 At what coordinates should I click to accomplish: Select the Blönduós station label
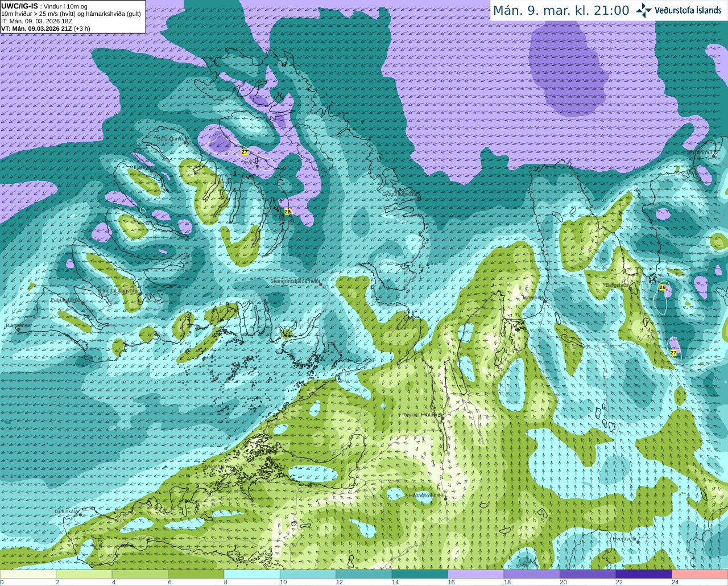(533, 298)
